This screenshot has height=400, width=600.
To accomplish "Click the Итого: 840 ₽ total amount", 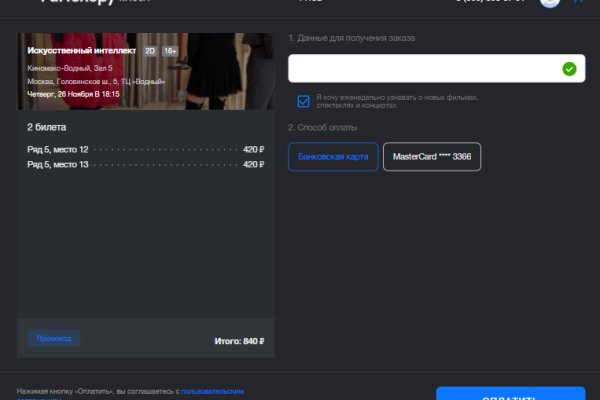I will pyautogui.click(x=239, y=341).
